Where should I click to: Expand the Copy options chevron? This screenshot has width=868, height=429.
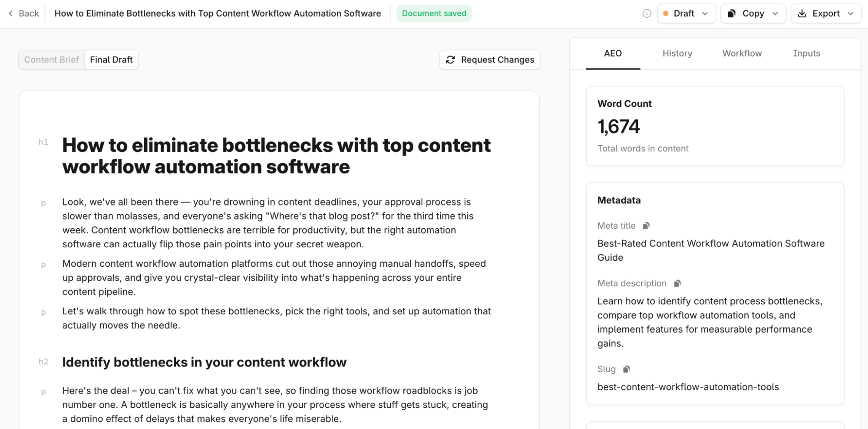click(776, 13)
